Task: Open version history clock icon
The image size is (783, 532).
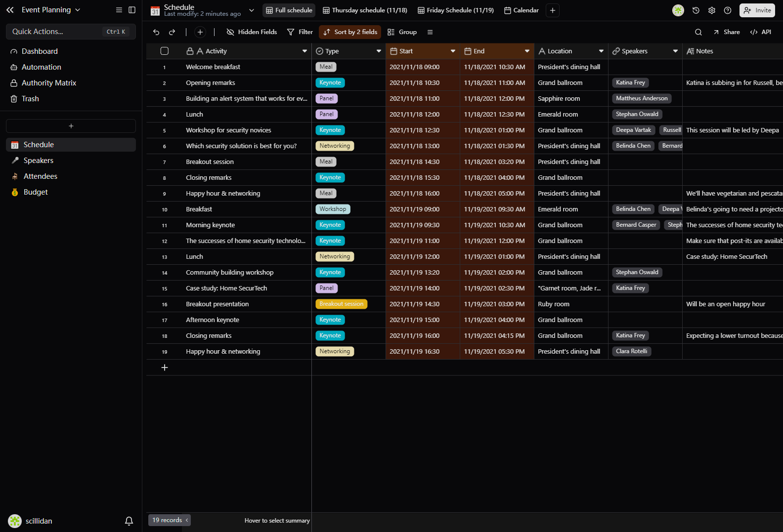Action: pos(696,10)
